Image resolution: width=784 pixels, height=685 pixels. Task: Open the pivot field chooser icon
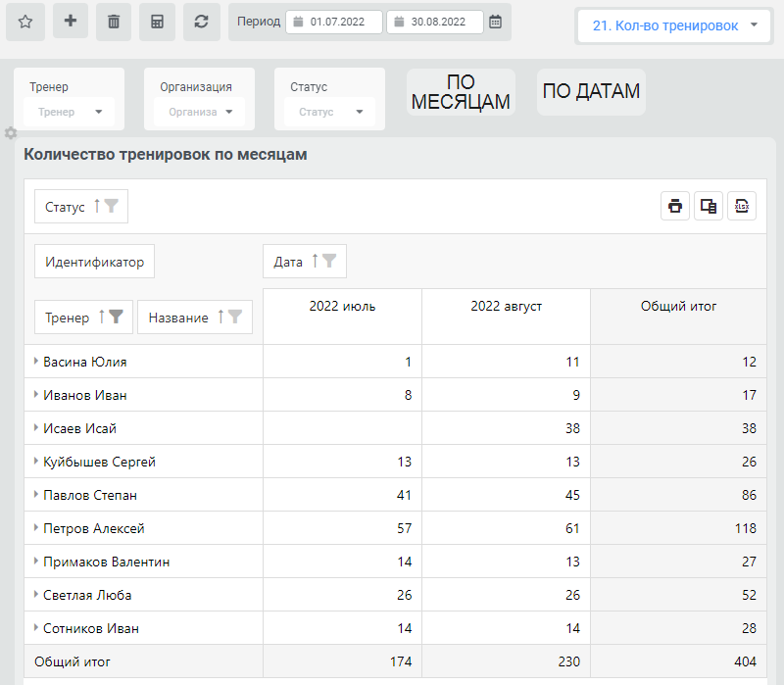tap(709, 206)
